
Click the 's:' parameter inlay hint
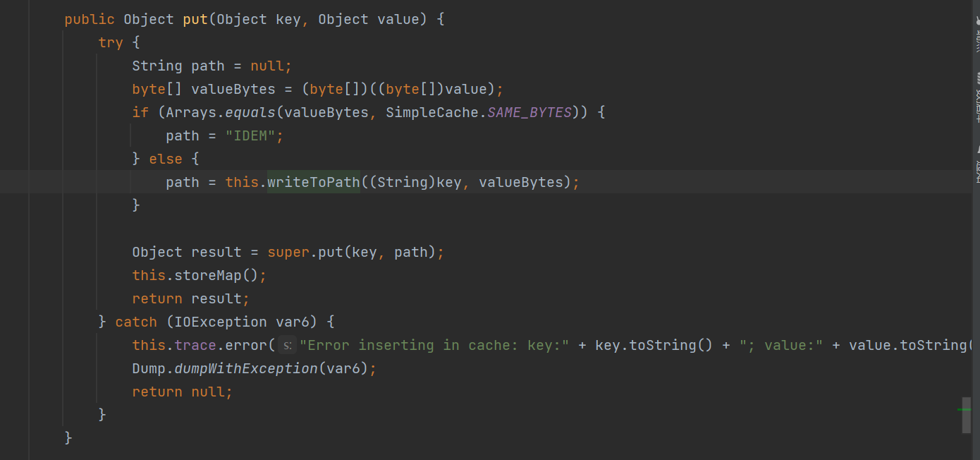tap(287, 345)
